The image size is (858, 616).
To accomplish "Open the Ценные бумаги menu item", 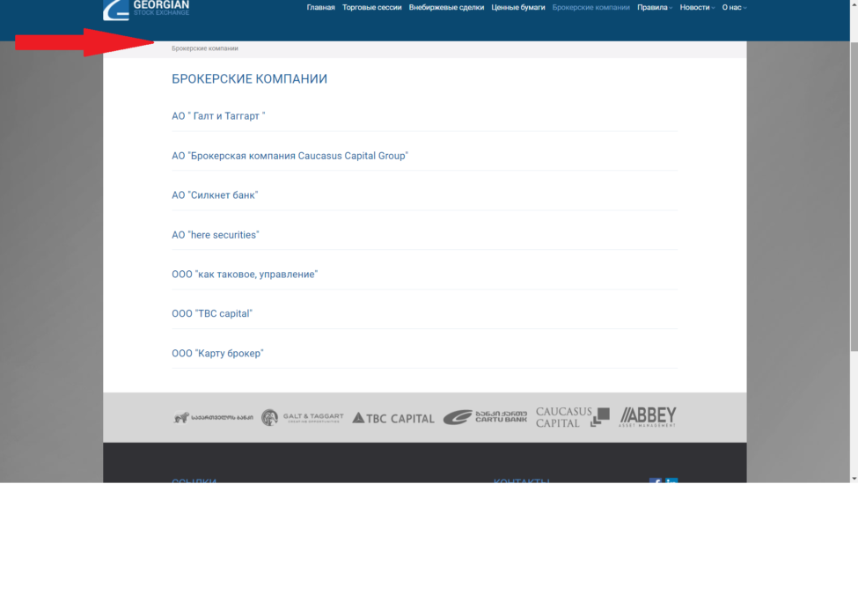I will (x=517, y=7).
